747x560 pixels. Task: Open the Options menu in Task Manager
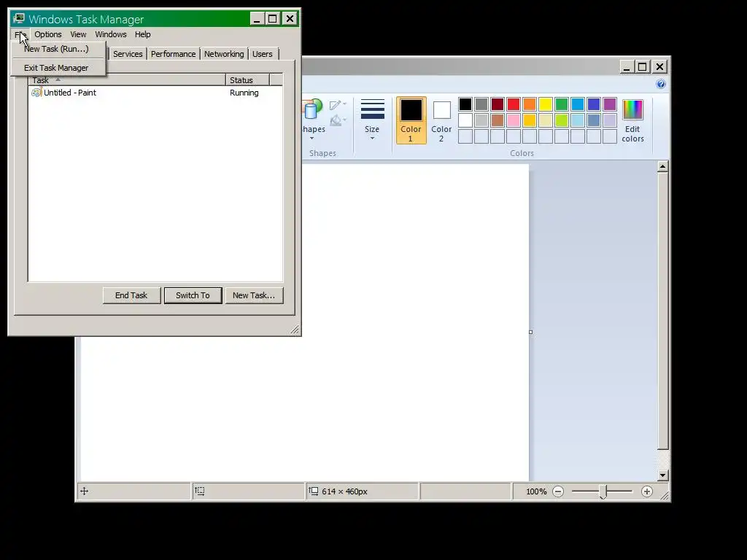47,34
